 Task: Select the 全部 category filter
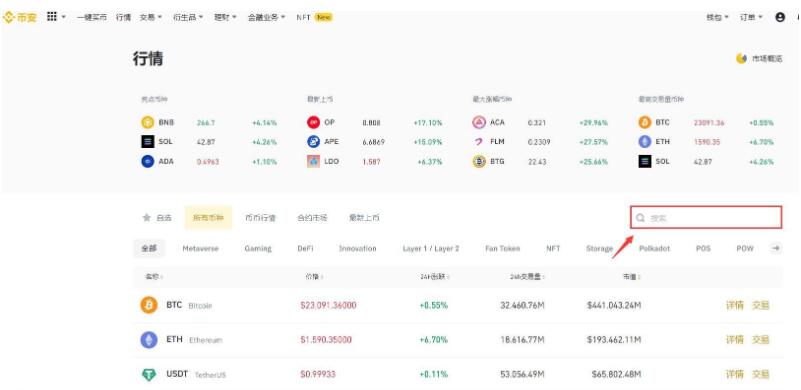[x=149, y=248]
